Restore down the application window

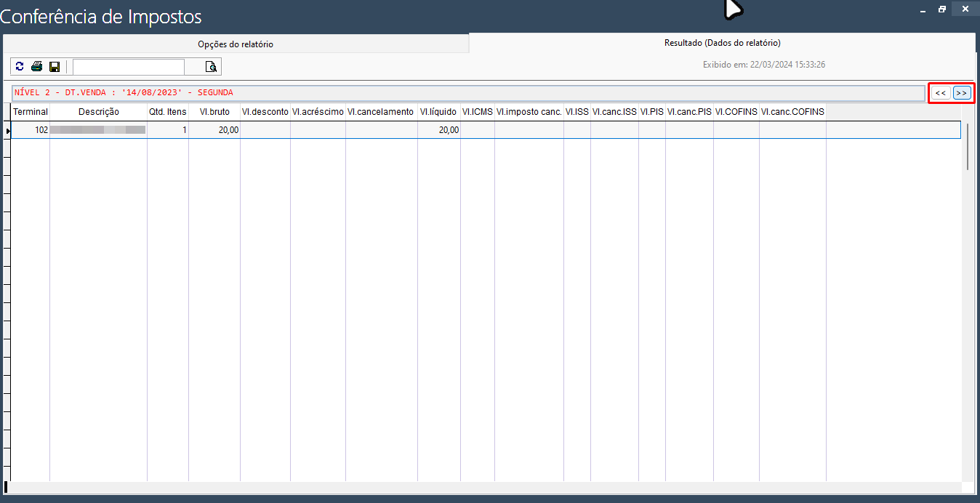(942, 9)
